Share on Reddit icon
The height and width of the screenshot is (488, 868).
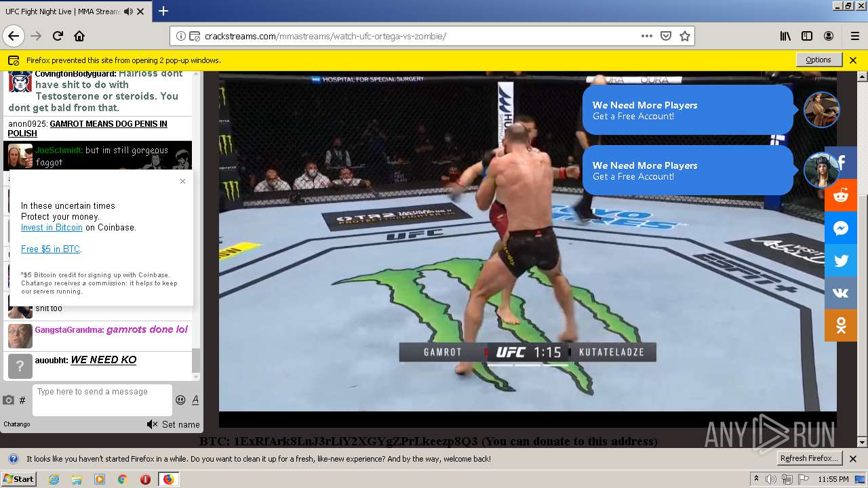pos(841,195)
